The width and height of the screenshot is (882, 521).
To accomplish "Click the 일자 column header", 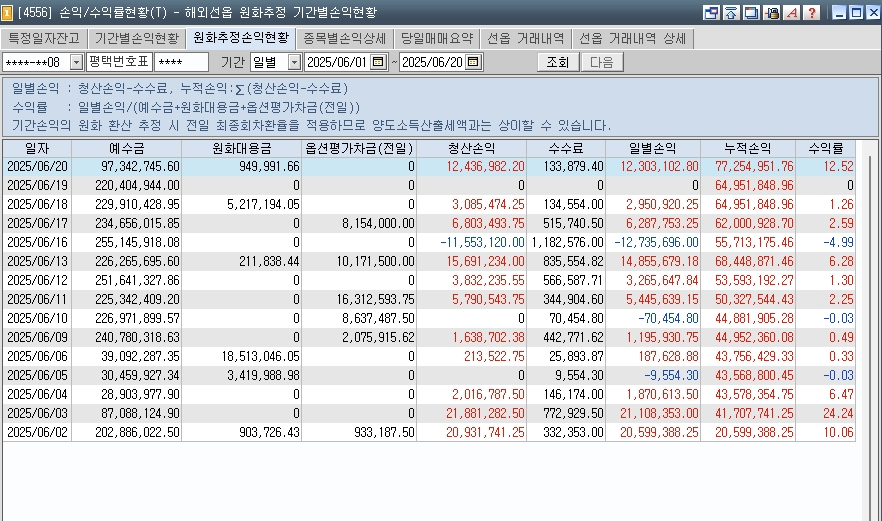I will pos(37,149).
